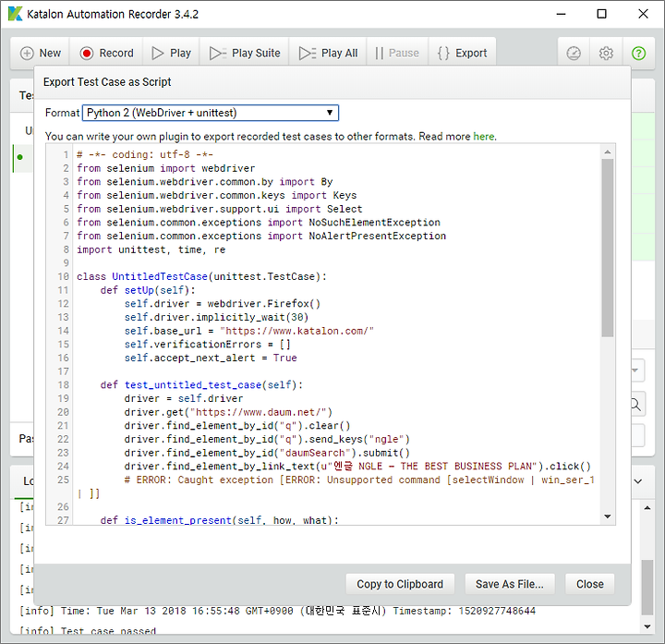
Task: Click the code scrollbar down arrow
Action: click(608, 516)
